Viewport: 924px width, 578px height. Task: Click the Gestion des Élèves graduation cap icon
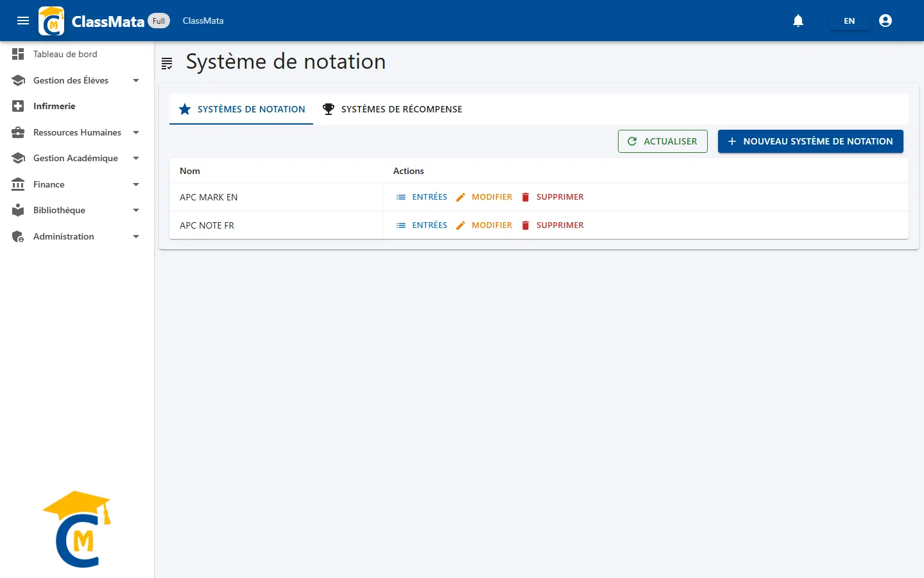18,80
